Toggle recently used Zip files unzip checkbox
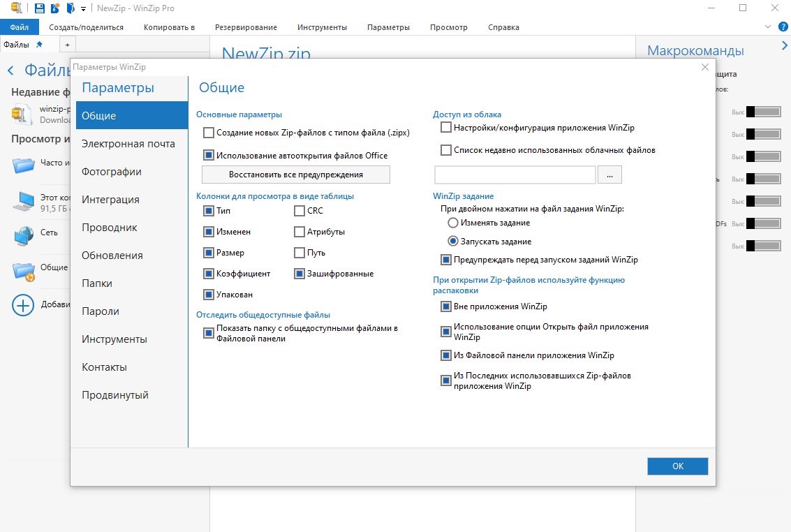The height and width of the screenshot is (532, 791). pyautogui.click(x=446, y=380)
